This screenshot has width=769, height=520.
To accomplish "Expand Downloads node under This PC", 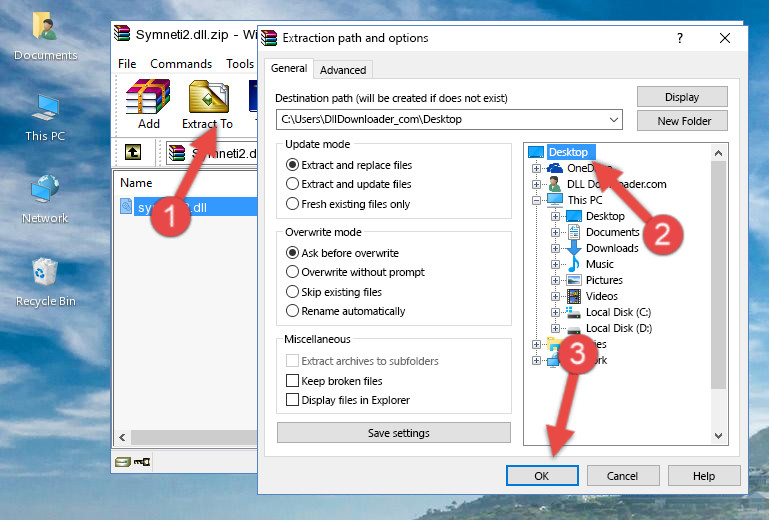I will pos(555,248).
